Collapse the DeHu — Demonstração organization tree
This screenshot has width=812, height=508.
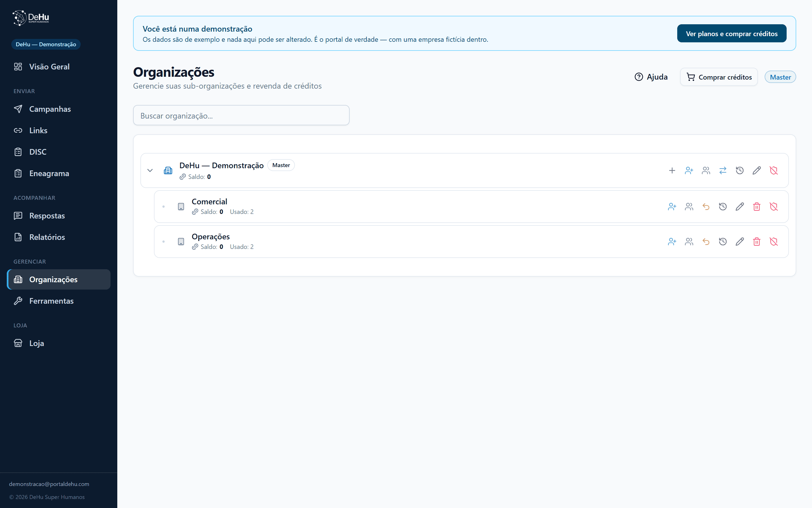point(150,171)
